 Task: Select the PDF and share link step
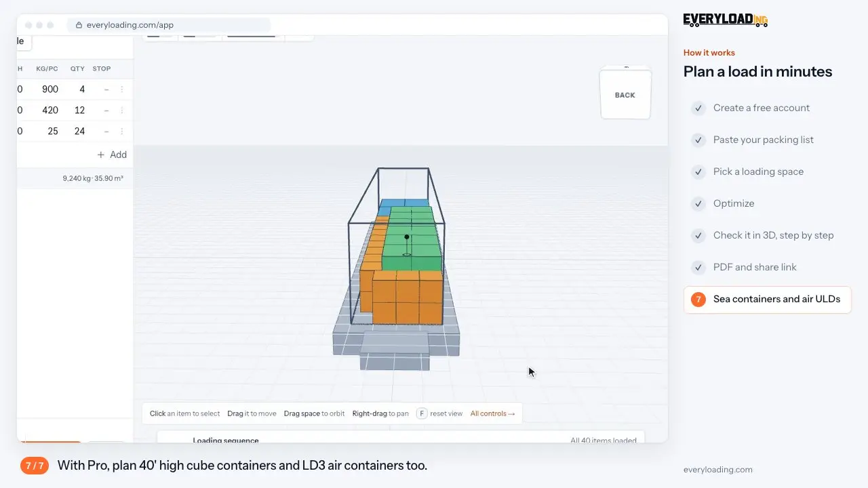[755, 267]
